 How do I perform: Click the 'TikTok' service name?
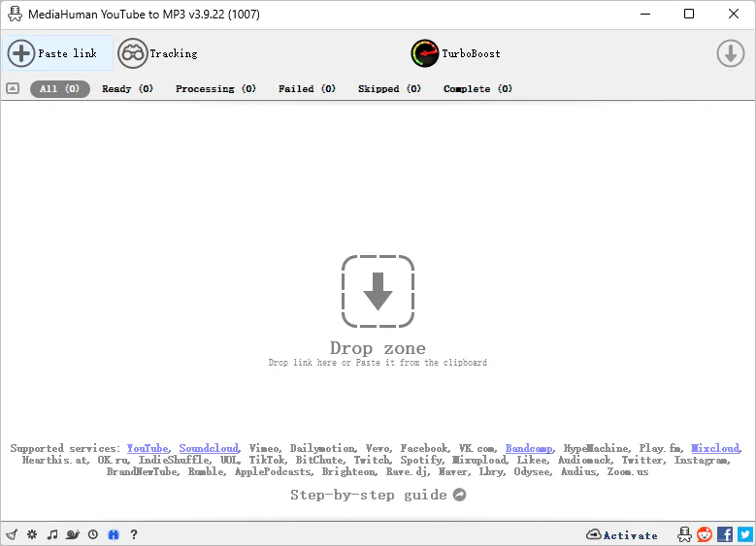click(x=268, y=461)
